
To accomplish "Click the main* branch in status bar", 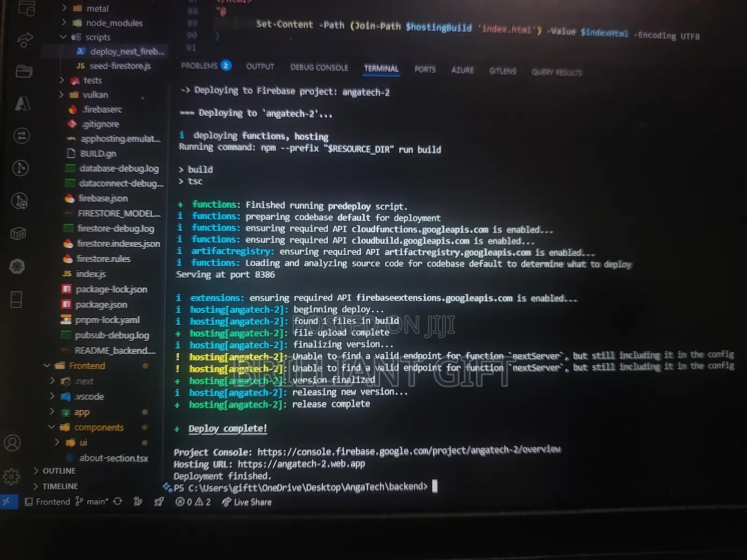I will (x=92, y=502).
